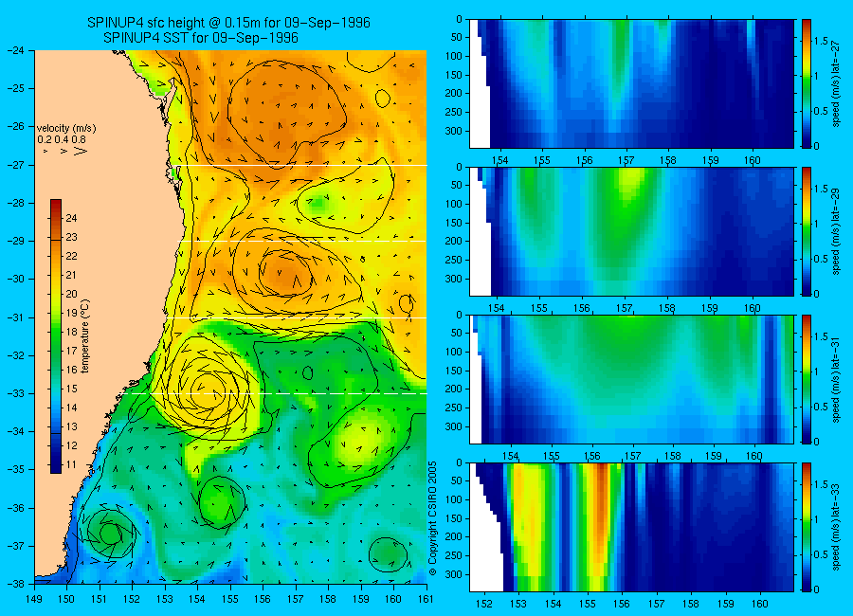Image resolution: width=853 pixels, height=616 pixels.
Task: Click depth label 300 on the lat=-27 section
Action: (x=453, y=131)
